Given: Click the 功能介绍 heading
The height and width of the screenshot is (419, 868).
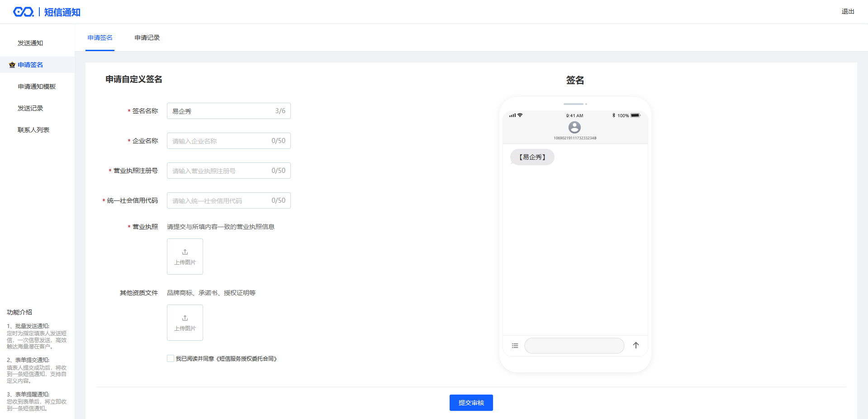Looking at the screenshot, I should [x=19, y=312].
